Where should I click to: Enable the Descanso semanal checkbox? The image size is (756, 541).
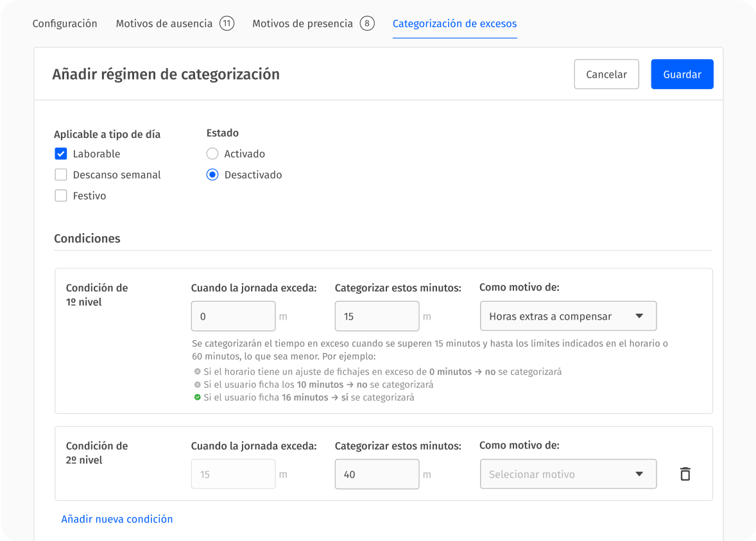pos(61,175)
